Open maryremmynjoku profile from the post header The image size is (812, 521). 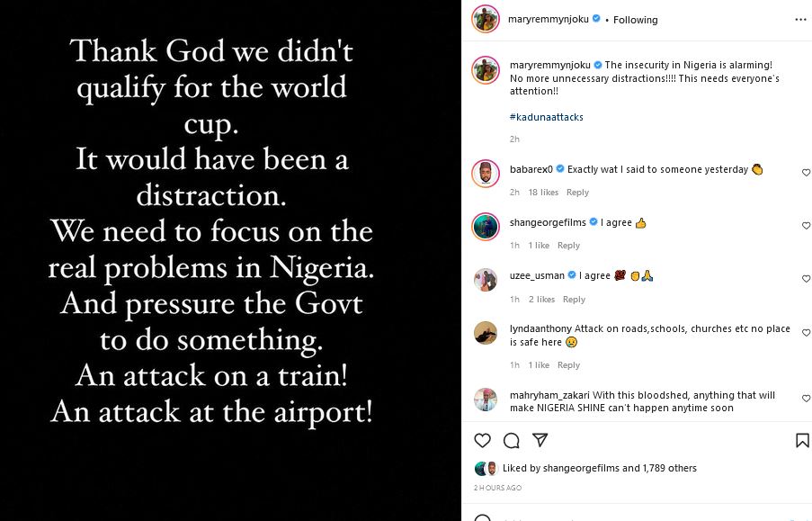point(547,19)
